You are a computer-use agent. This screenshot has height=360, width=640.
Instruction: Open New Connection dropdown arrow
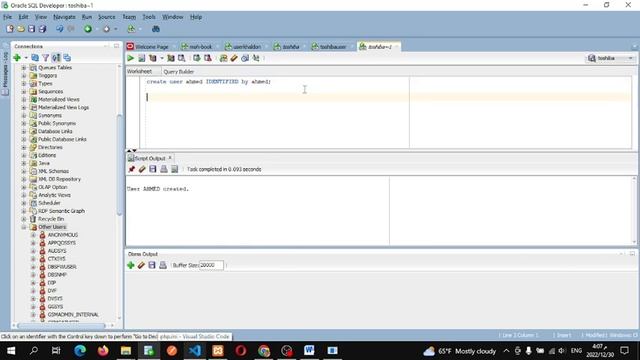[x=26, y=58]
